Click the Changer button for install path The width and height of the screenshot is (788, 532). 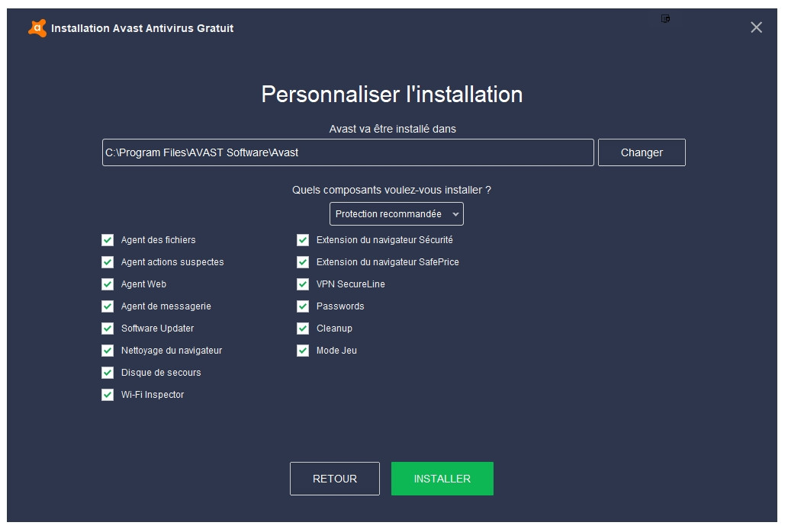tap(641, 152)
